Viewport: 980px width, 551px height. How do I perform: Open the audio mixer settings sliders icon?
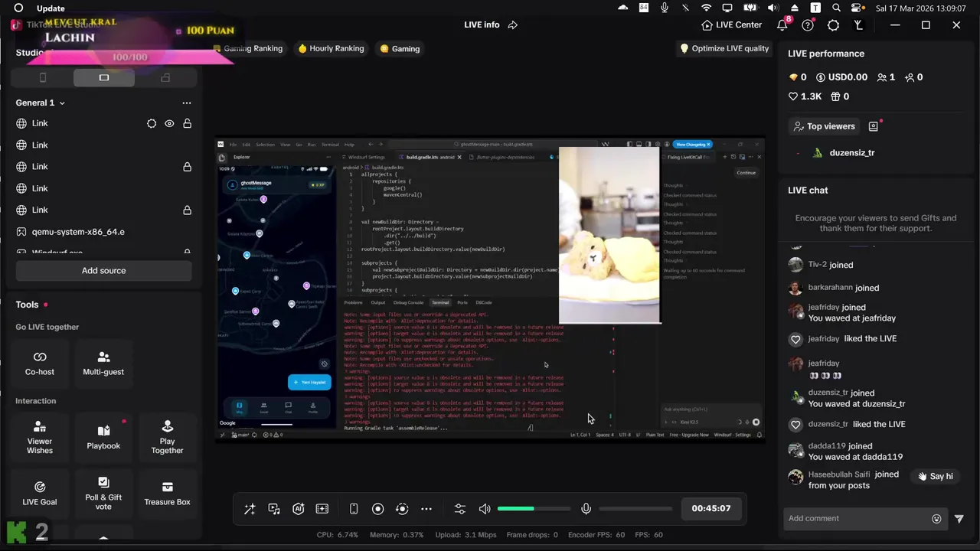pos(460,509)
